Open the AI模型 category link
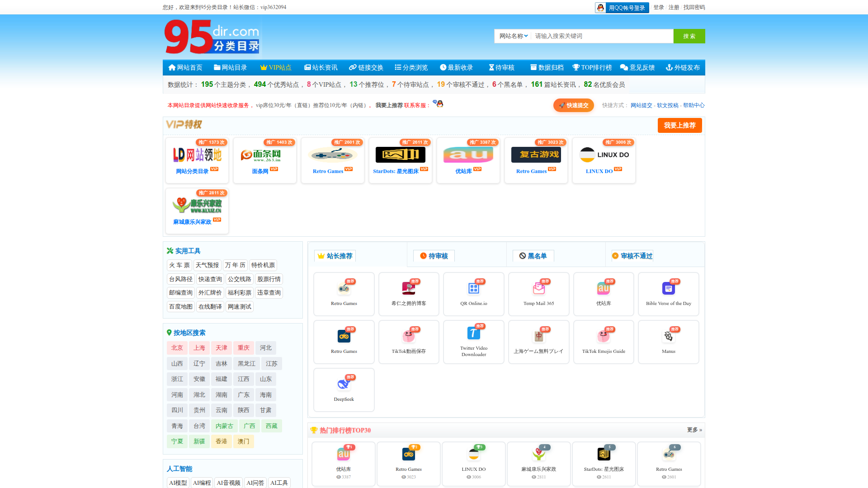Screen dimensions: 868x488 click(x=178, y=483)
